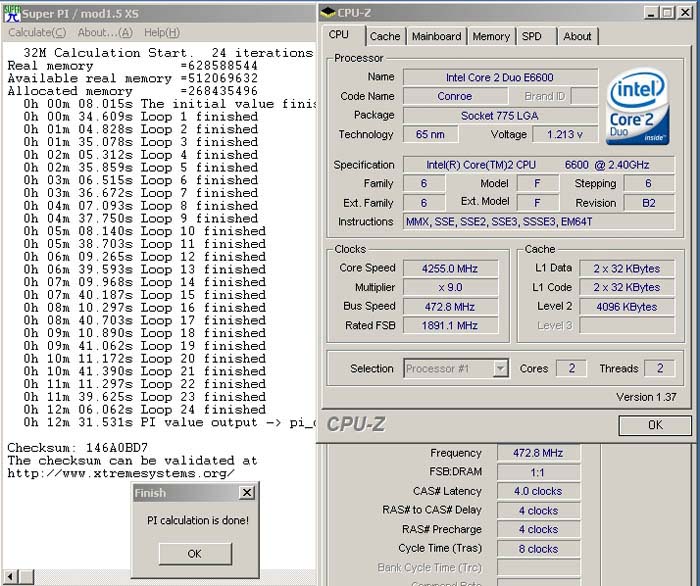Screen dimensions: 700x586
Task: Click the Cycle Time (Tras) value '8 clocks'
Action: coord(538,549)
